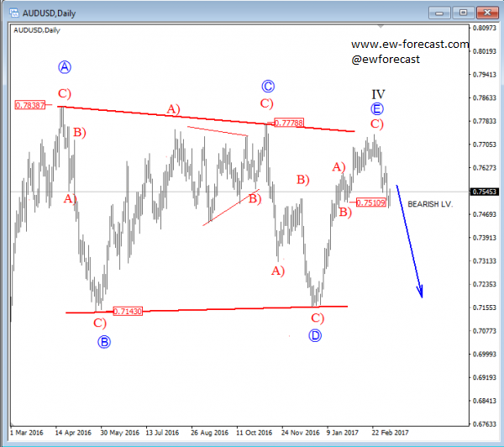Viewport: 504px width, 447px height.
Task: Open the www.ew-forecast.com link
Action: coord(410,44)
